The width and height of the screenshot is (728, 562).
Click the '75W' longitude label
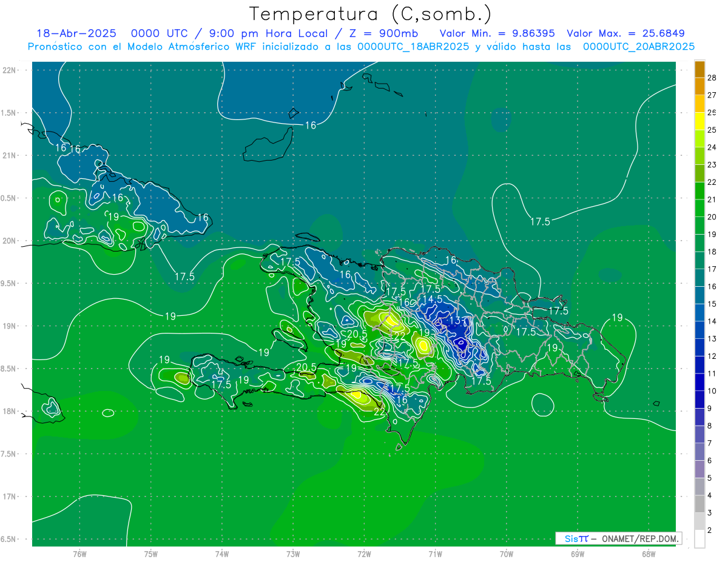(x=151, y=554)
